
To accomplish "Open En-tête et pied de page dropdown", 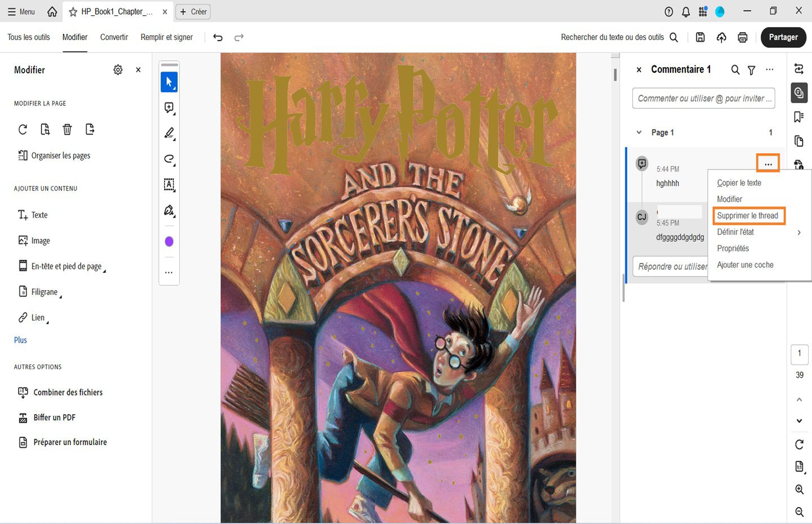I will pyautogui.click(x=62, y=266).
